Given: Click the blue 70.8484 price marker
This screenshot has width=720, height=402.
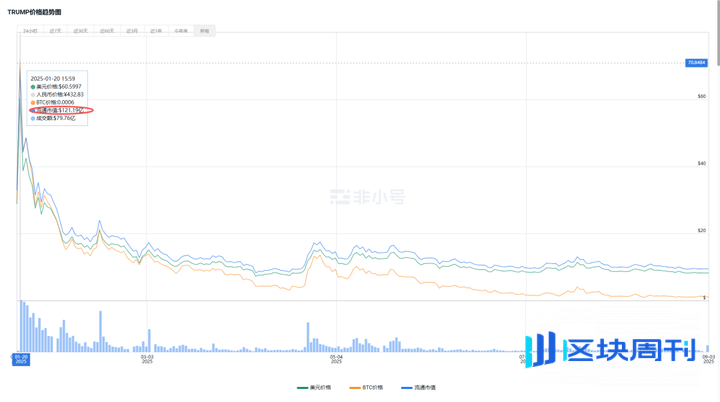Looking at the screenshot, I should point(696,62).
